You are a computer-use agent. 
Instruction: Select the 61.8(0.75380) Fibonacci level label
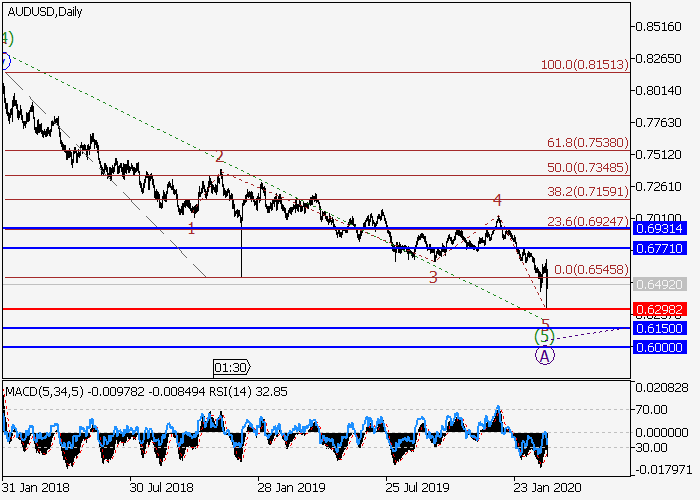tap(586, 143)
